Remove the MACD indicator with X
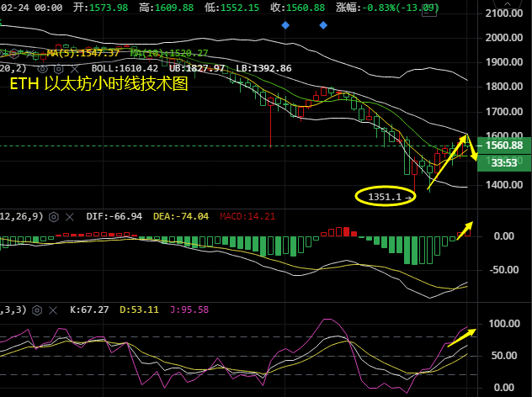532x397 pixels. (x=69, y=216)
